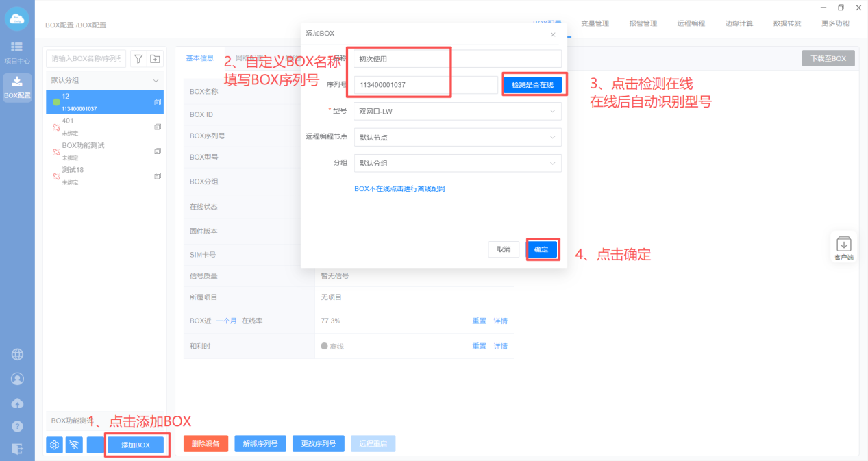Click the BOX不在线点击进行离线配网 link

pyautogui.click(x=399, y=188)
